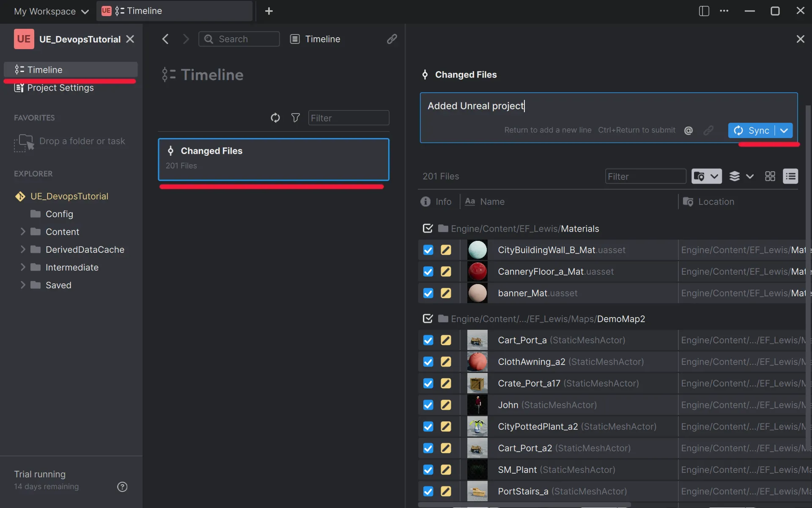Open the filter funnel icon in timeline panel
This screenshot has width=812, height=508.
click(295, 118)
